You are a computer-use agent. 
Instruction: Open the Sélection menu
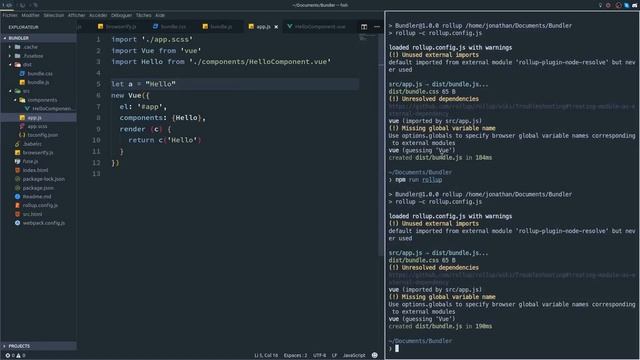pyautogui.click(x=54, y=15)
